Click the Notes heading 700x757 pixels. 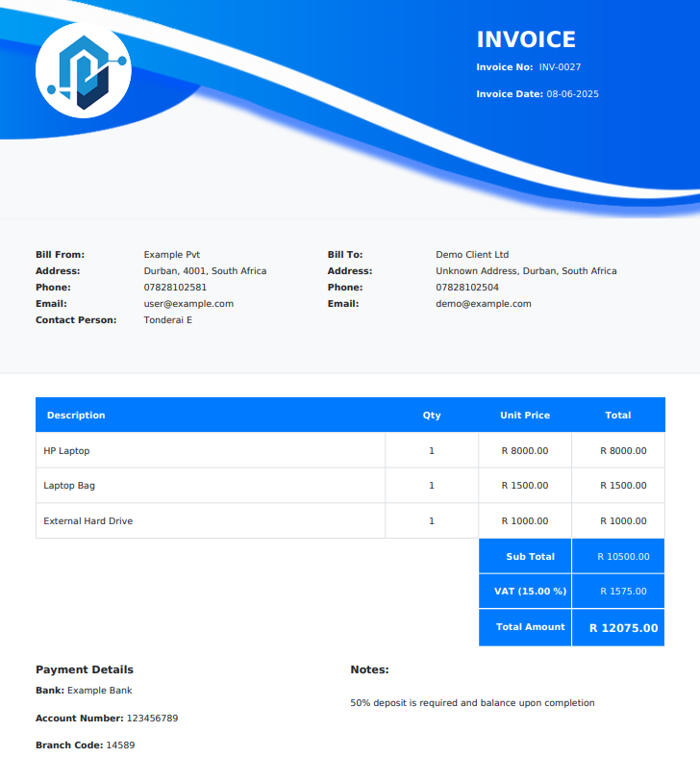369,669
